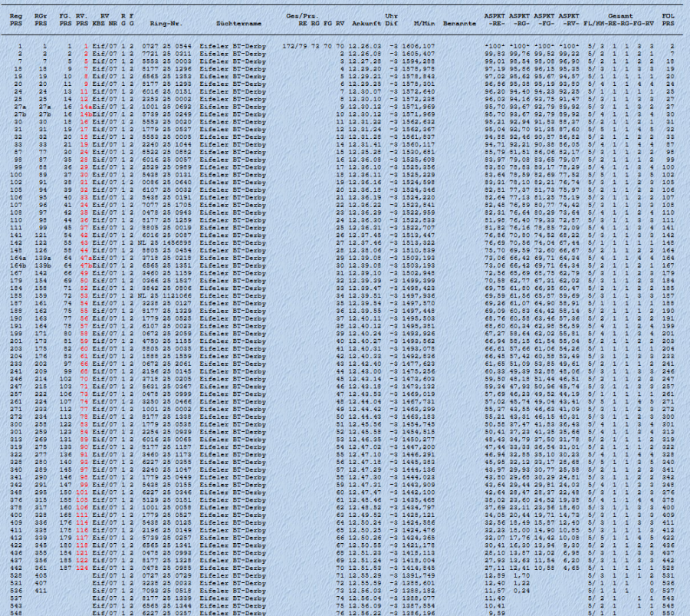
Task: Select the M/Min speed column header
Action: [x=425, y=25]
